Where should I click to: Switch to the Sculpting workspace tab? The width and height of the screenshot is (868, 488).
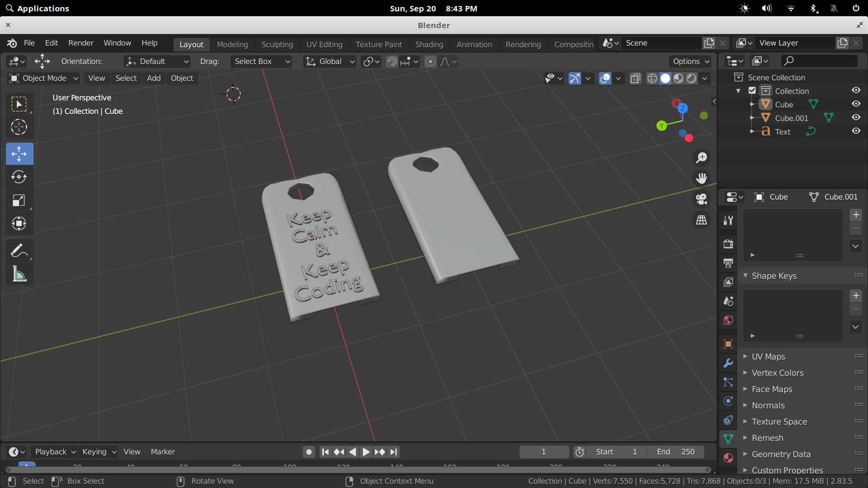point(277,44)
